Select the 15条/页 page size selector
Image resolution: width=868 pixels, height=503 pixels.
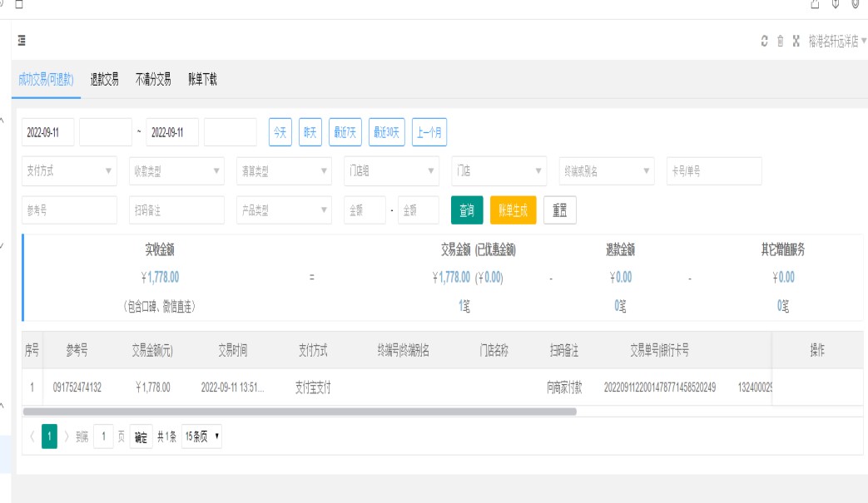(201, 436)
